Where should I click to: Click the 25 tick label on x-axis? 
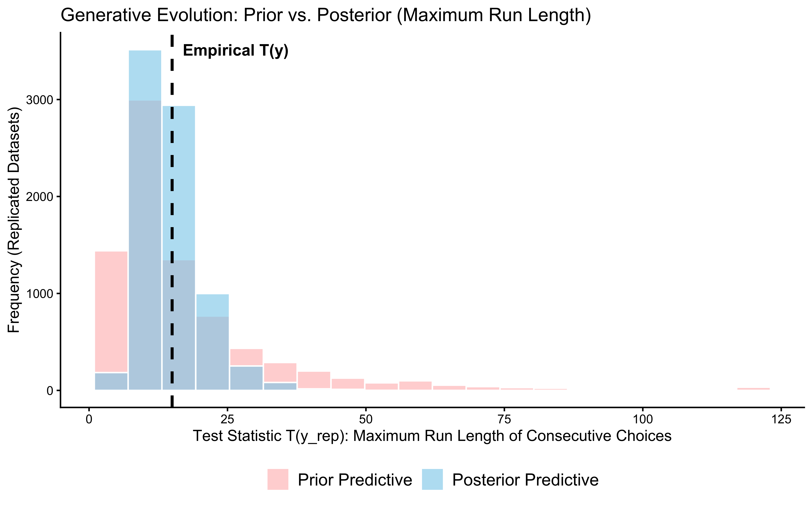coord(228,419)
